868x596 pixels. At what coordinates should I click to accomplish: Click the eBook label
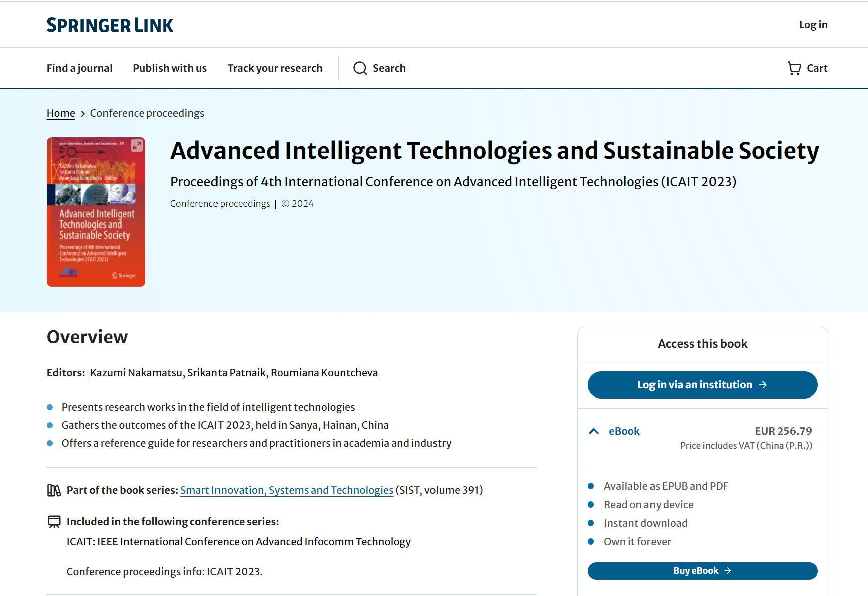click(624, 431)
